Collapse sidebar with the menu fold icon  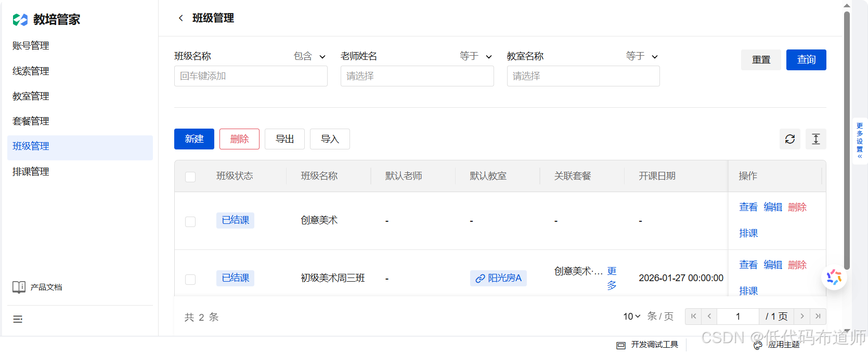click(18, 319)
